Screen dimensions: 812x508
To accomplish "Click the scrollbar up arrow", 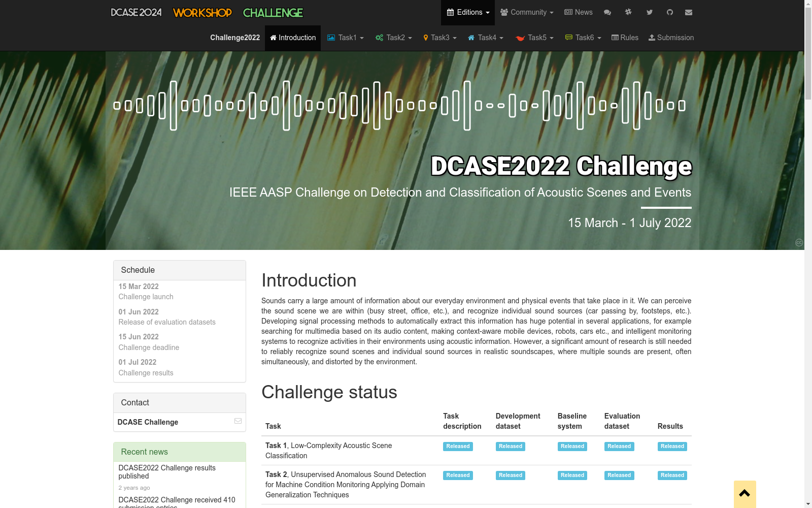I will coord(808,4).
